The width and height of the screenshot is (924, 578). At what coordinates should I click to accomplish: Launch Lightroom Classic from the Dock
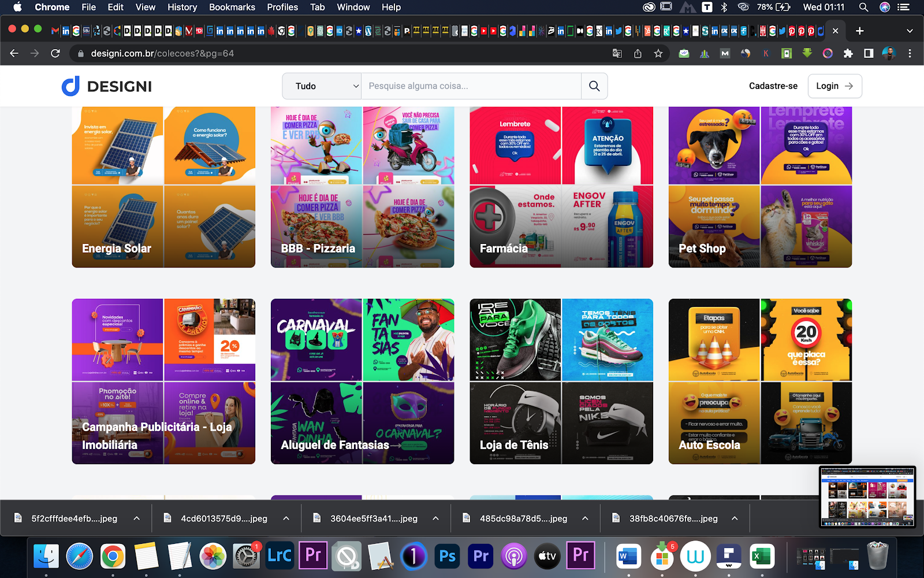coord(280,557)
